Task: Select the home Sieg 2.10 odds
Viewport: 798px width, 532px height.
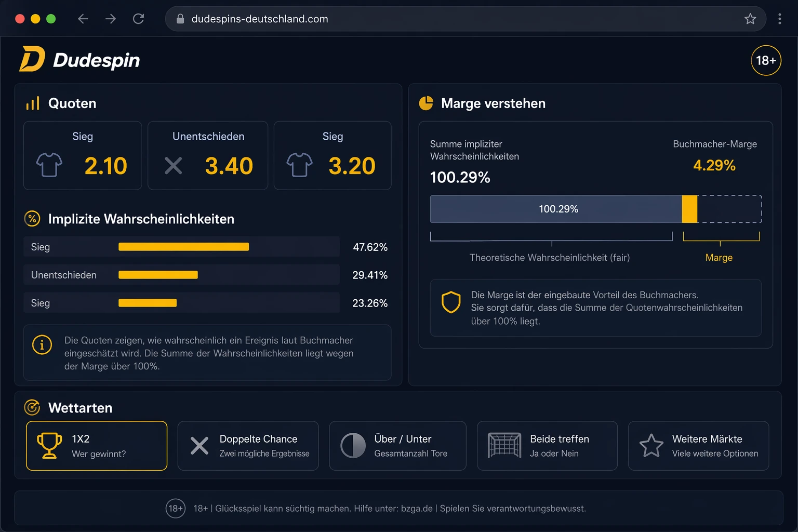Action: point(83,155)
